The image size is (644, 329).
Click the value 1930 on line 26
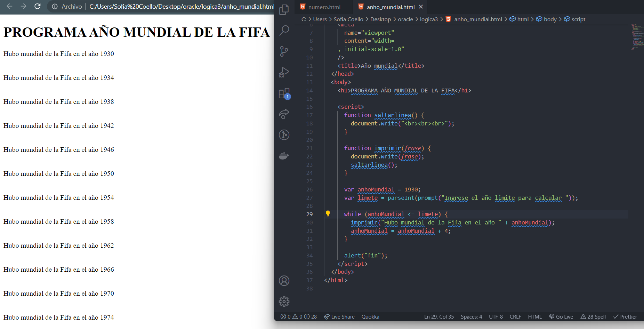pyautogui.click(x=411, y=189)
